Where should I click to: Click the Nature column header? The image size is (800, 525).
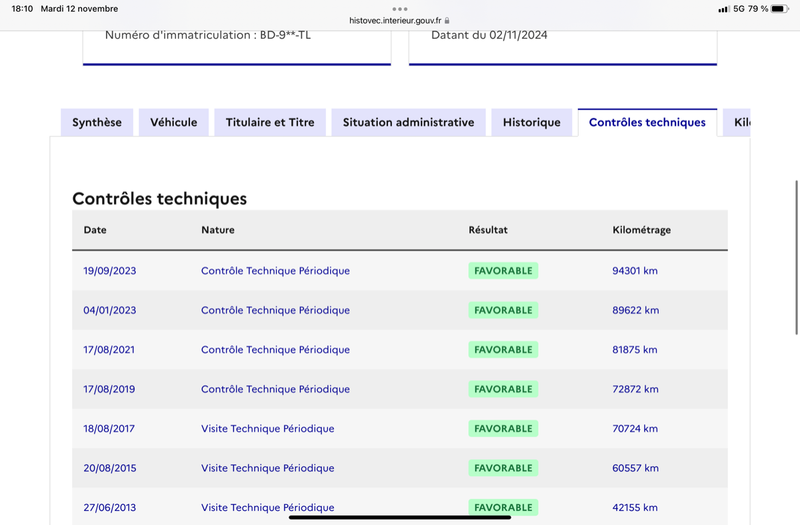point(218,230)
